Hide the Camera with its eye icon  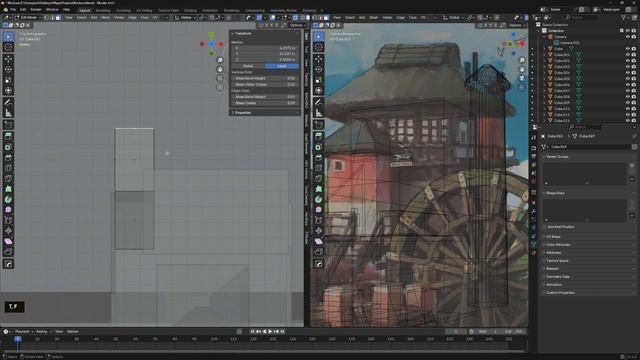pyautogui.click(x=628, y=37)
